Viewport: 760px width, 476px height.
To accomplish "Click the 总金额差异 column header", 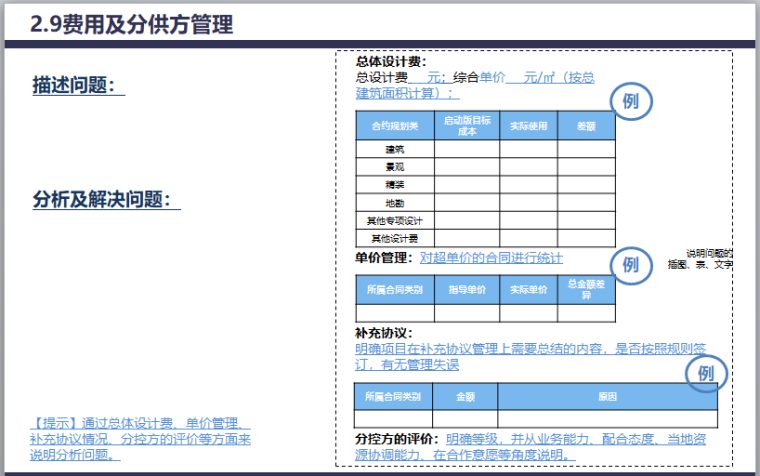I will pyautogui.click(x=586, y=290).
